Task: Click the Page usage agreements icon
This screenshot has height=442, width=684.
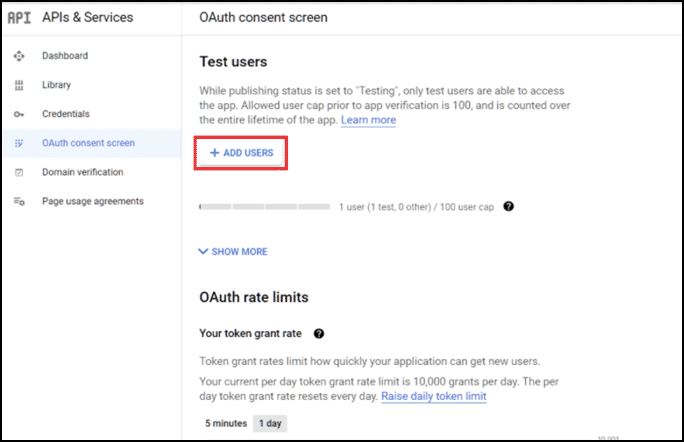Action: 19,201
